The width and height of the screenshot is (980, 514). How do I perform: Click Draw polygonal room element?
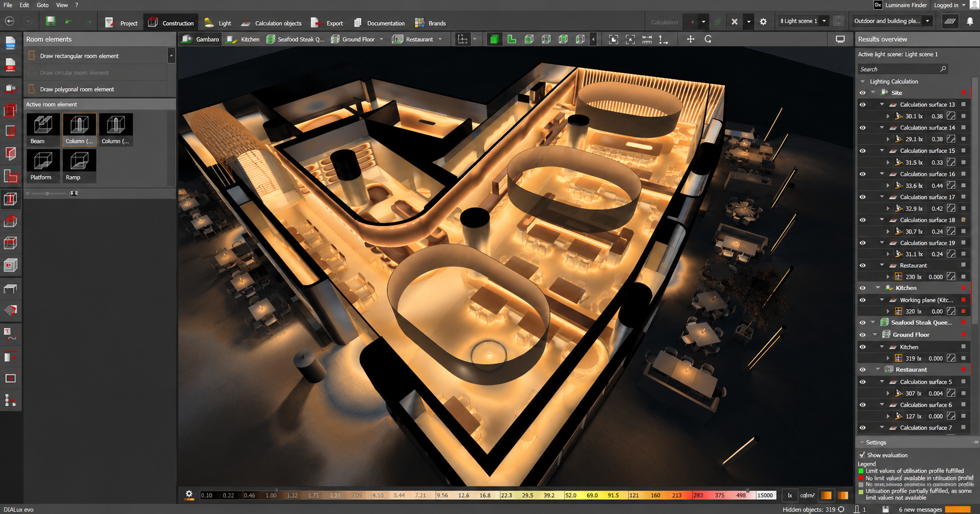[96, 89]
